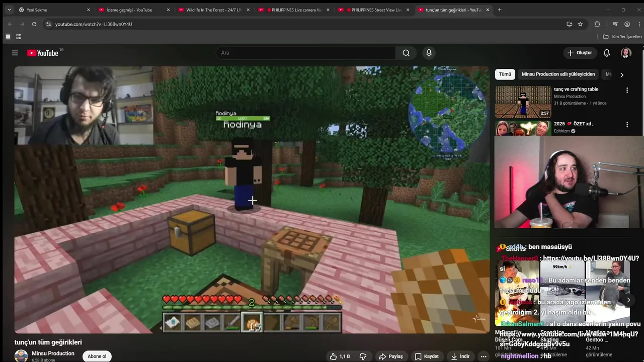Reload the current page
The width and height of the screenshot is (644, 362).
click(x=34, y=24)
